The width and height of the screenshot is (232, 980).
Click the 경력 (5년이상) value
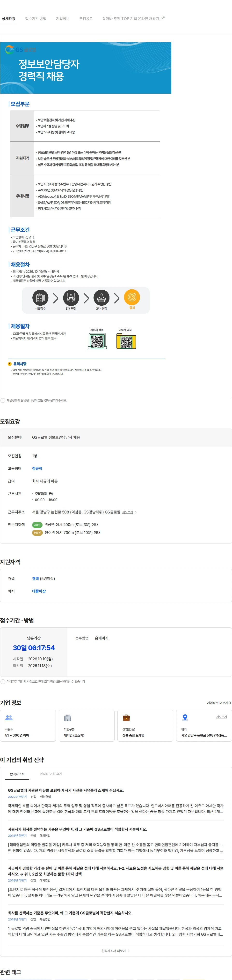[x=44, y=579]
